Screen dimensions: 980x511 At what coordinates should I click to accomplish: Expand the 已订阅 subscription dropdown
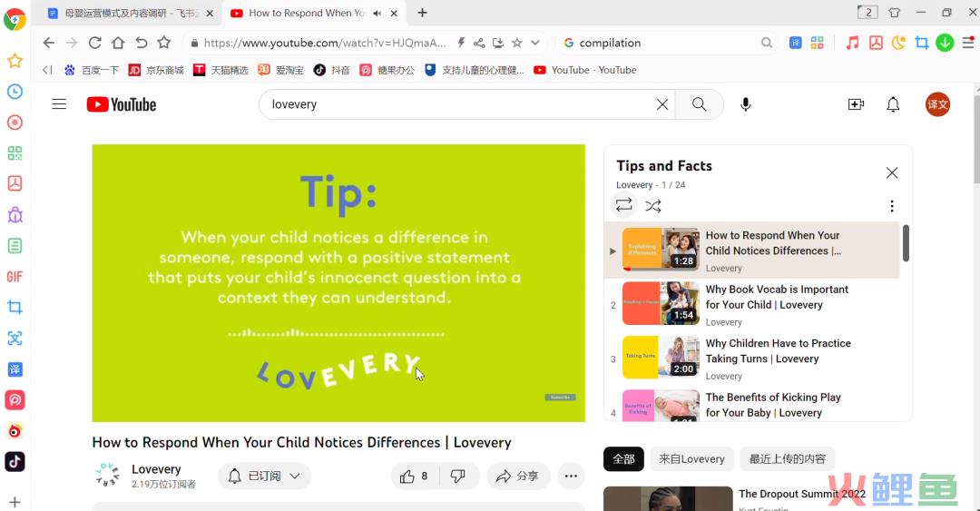[264, 476]
